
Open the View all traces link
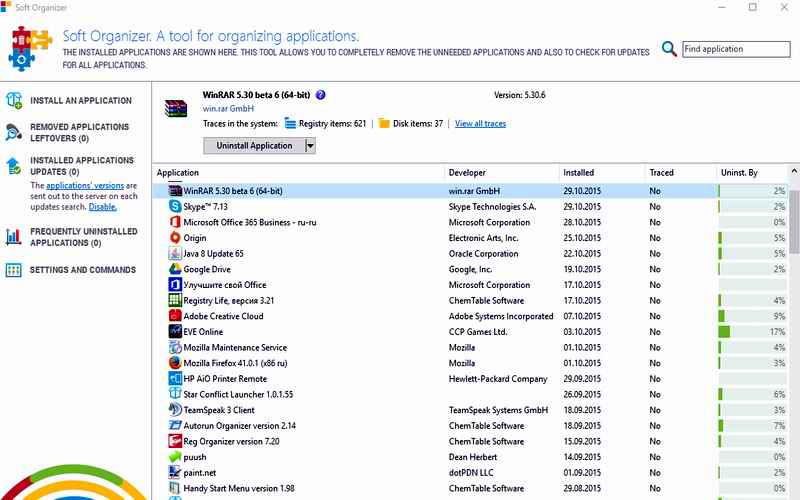pyautogui.click(x=480, y=124)
